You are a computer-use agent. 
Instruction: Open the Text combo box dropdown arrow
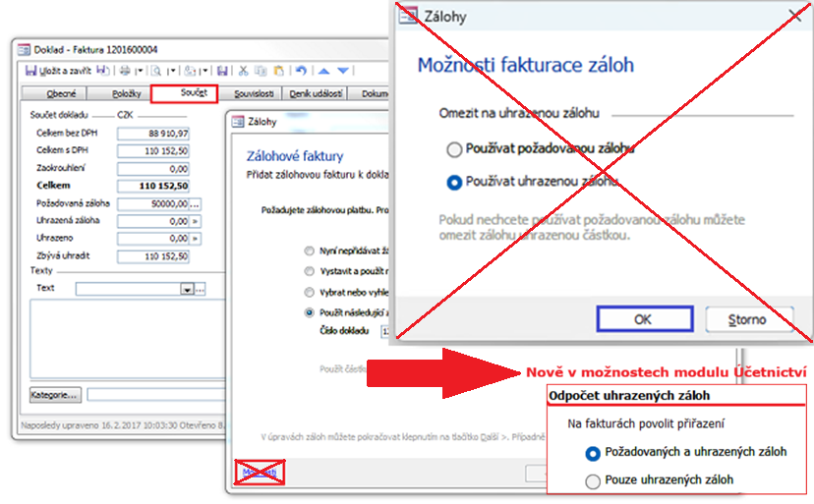(187, 289)
